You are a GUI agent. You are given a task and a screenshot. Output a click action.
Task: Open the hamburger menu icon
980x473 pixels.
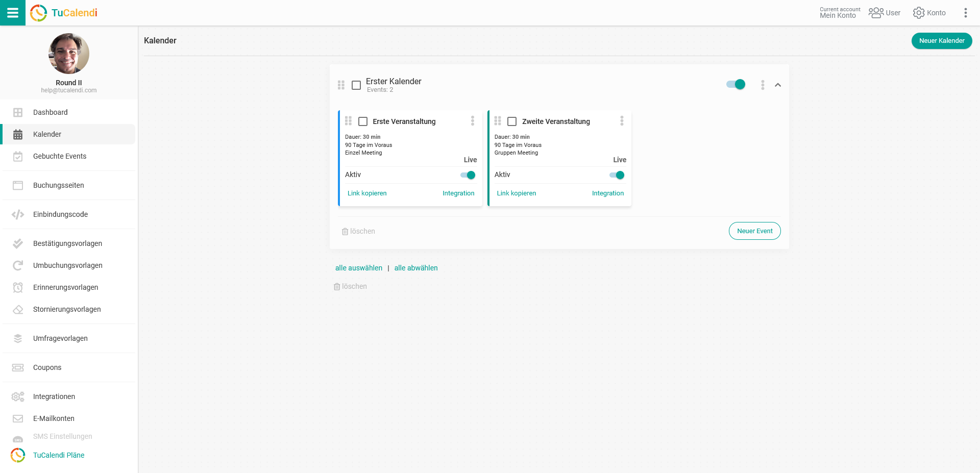tap(12, 13)
